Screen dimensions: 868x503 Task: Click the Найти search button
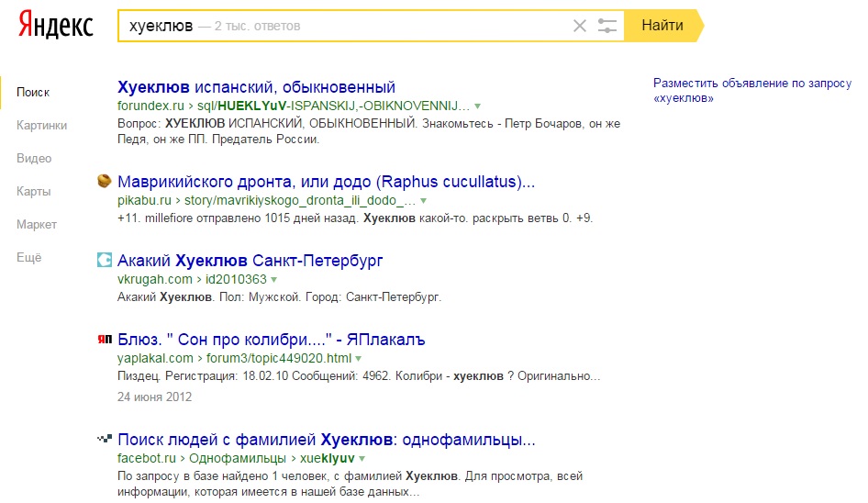tap(663, 26)
